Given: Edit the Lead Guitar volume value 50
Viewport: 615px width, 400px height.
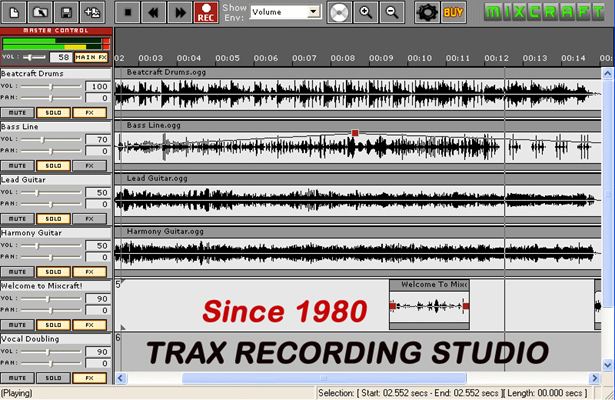Looking at the screenshot, I should point(98,193).
